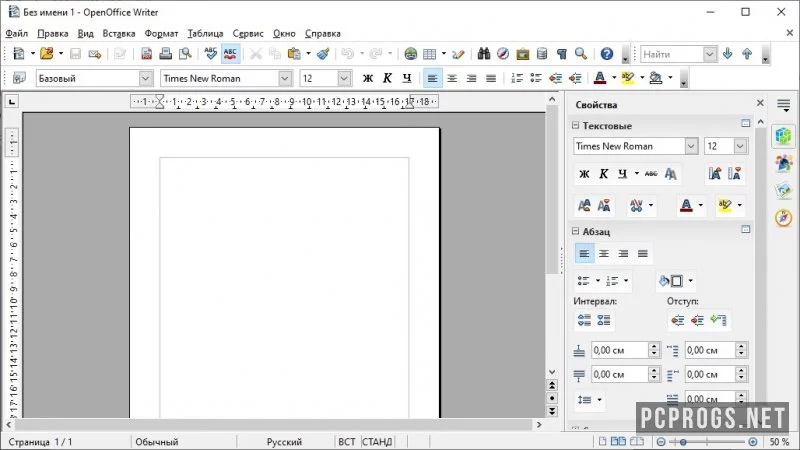
Task: Open Текстовые more options button
Action: click(x=745, y=123)
